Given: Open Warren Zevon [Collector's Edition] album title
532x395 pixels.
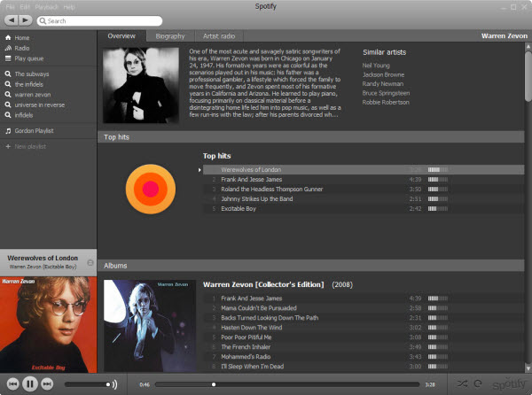Looking at the screenshot, I should click(x=263, y=284).
